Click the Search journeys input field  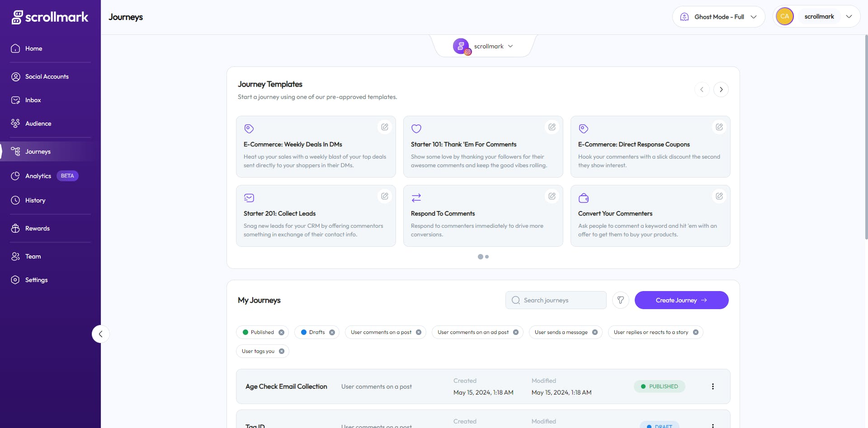(556, 300)
